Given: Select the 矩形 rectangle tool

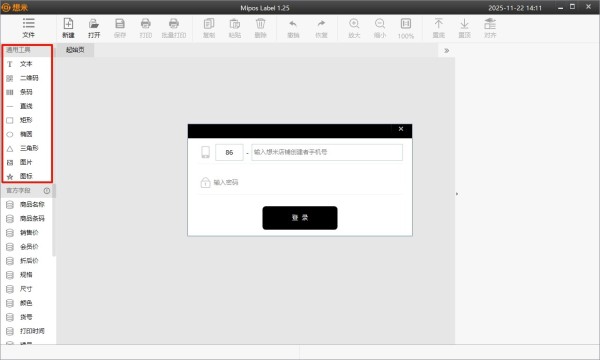Looking at the screenshot, I should [x=27, y=120].
